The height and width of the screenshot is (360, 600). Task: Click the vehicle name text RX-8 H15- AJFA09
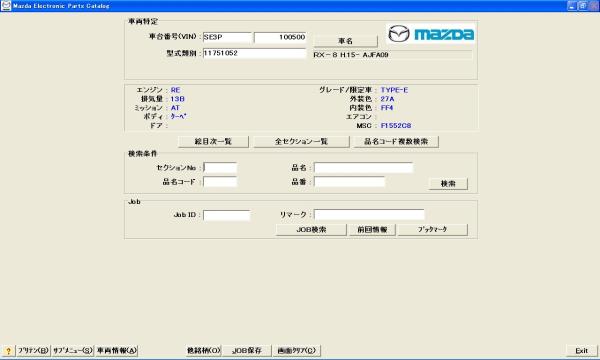[x=351, y=55]
